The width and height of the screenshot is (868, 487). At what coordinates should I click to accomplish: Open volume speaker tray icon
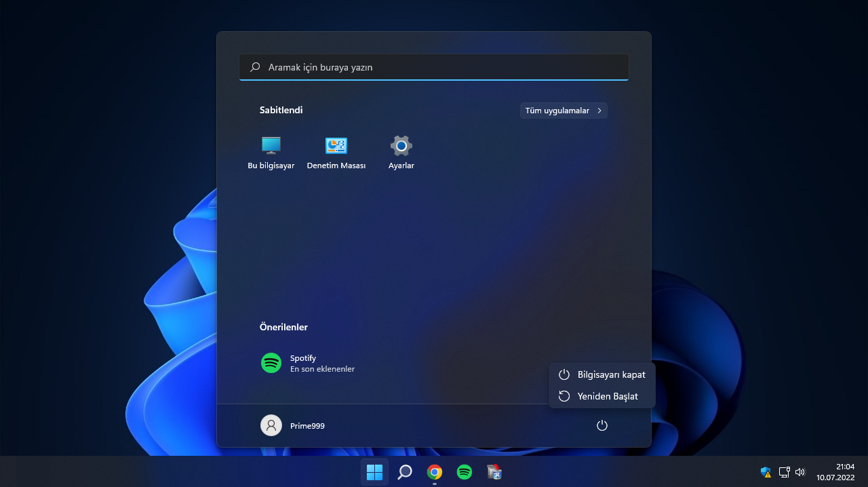click(x=800, y=472)
